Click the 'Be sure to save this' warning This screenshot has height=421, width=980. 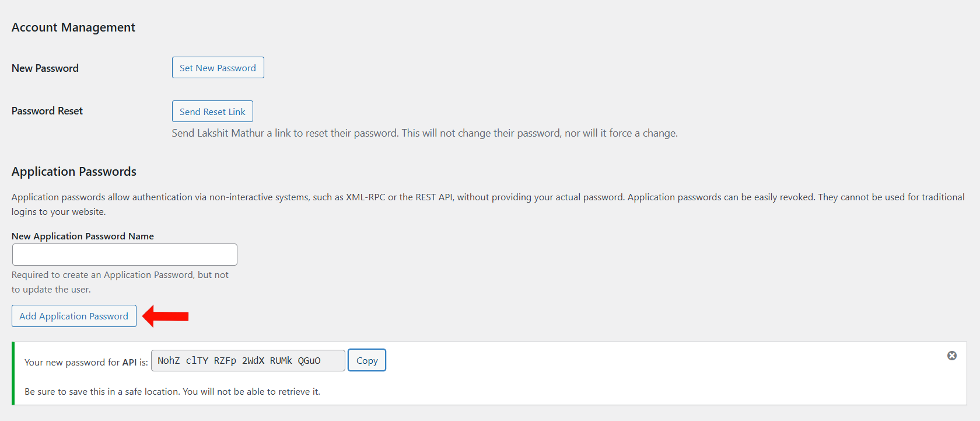pyautogui.click(x=172, y=392)
